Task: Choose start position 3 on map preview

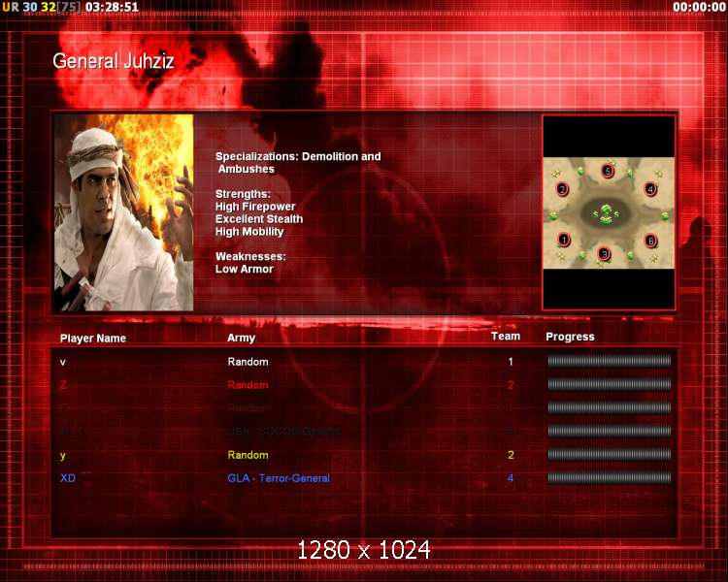Action: point(604,254)
